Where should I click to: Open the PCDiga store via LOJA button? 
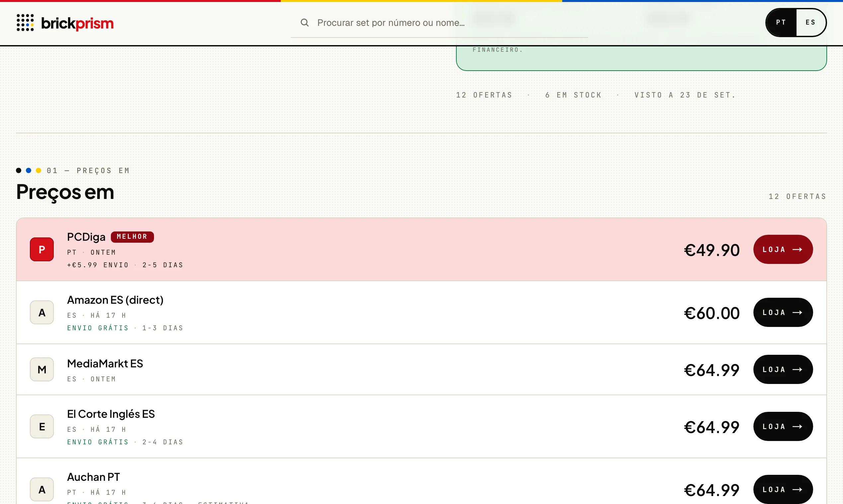click(783, 249)
